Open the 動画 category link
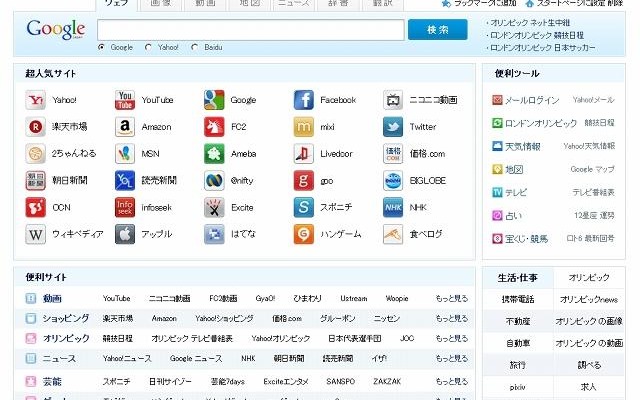The image size is (640, 400). point(52,298)
